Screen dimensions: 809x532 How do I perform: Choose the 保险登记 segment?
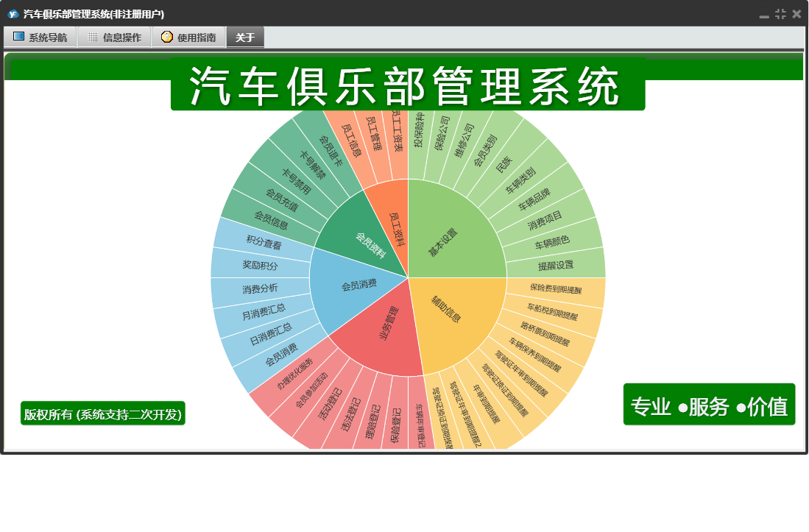[x=396, y=425]
